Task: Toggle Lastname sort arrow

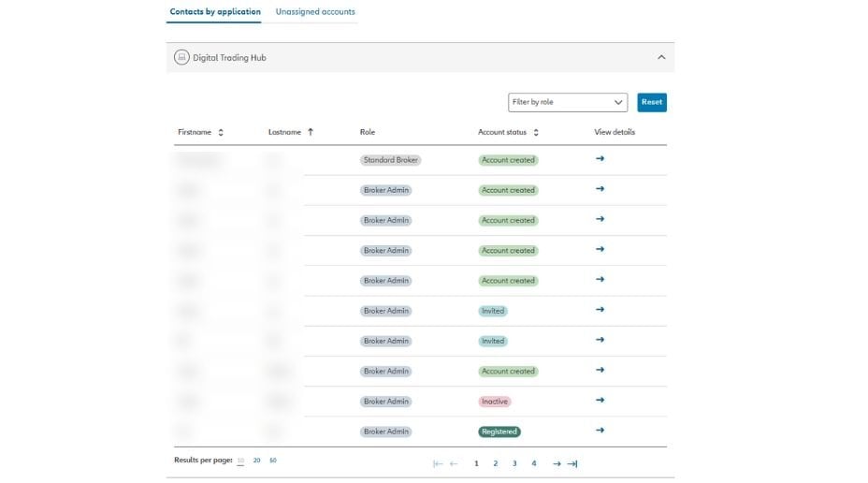Action: pos(311,132)
